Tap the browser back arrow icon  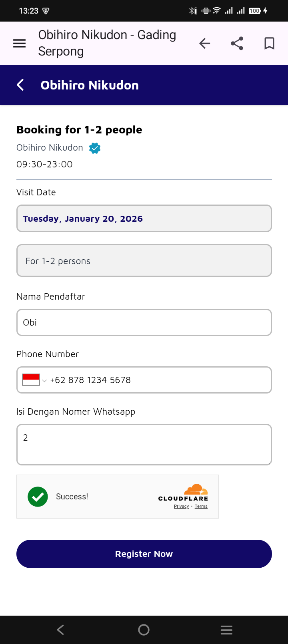205,43
